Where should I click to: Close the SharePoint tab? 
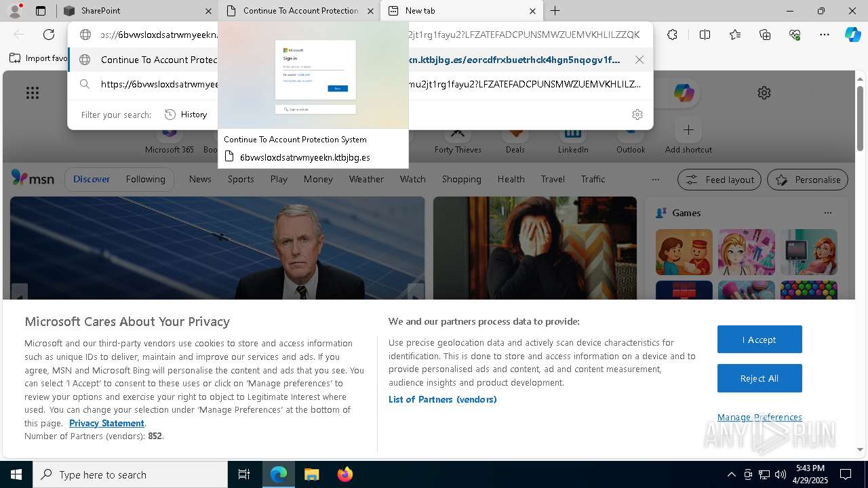208,11
